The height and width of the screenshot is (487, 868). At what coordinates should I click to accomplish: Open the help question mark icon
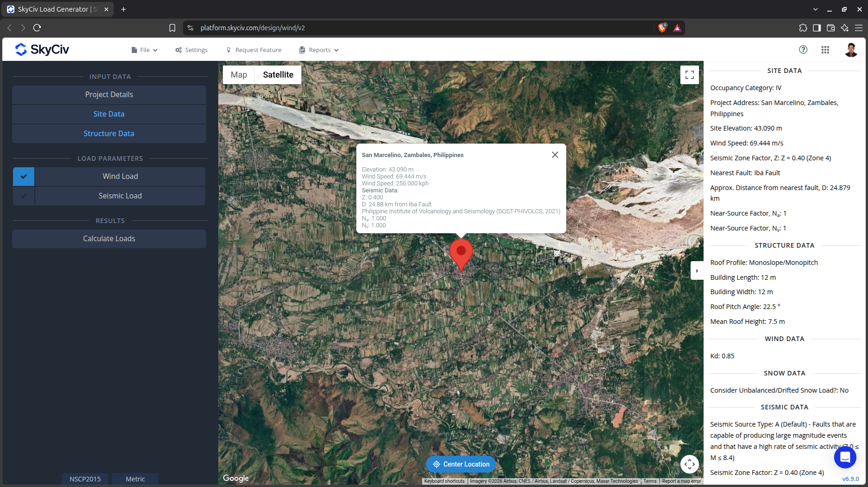[x=803, y=50]
